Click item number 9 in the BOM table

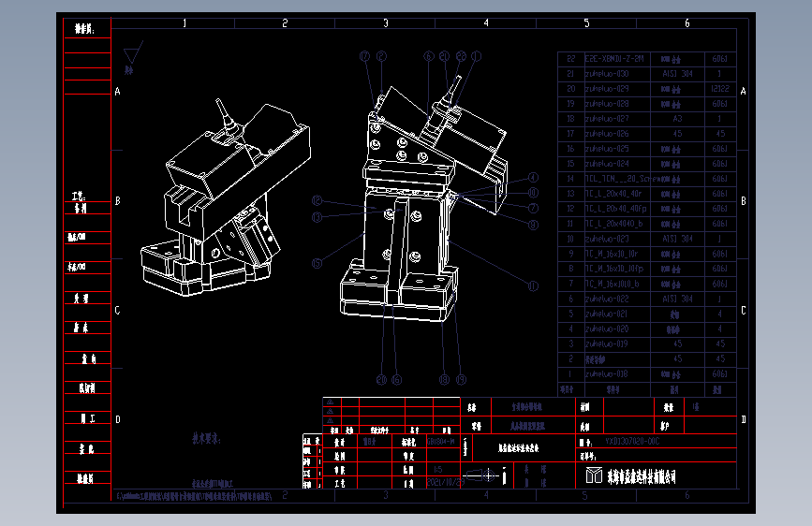(570, 255)
